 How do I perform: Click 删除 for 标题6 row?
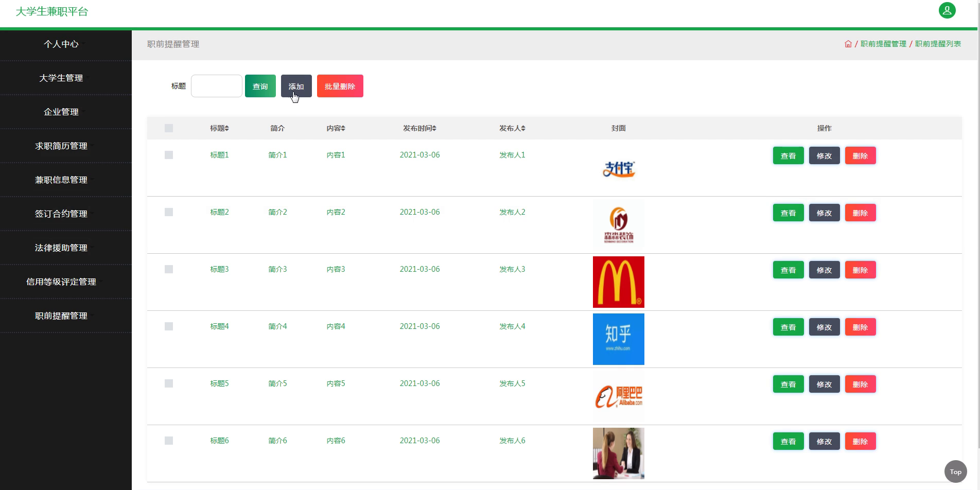861,442
